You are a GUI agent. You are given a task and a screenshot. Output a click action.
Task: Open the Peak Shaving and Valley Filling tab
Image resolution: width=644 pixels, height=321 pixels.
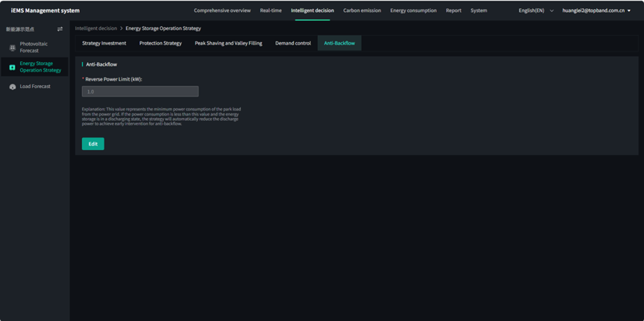tap(228, 43)
